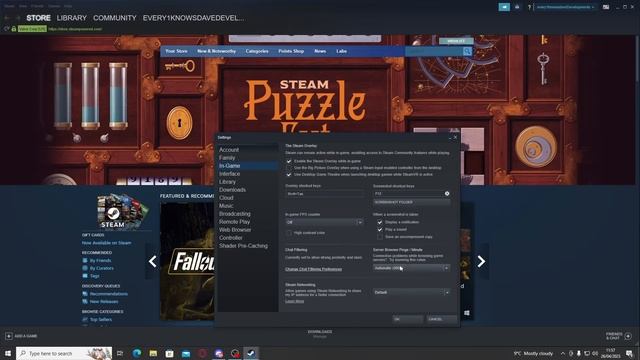Open the LIBRARY tab in Steam

(71, 18)
